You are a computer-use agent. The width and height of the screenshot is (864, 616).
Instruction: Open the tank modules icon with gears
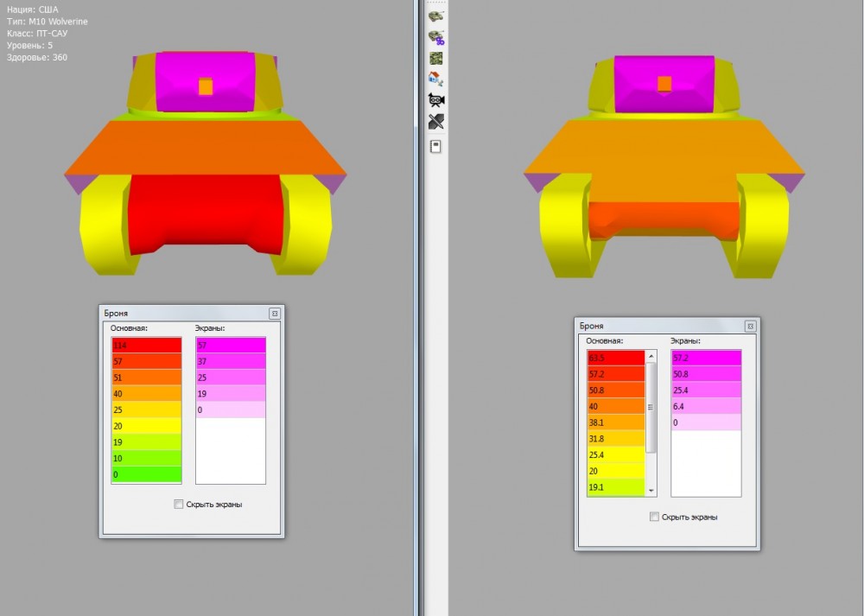(x=436, y=36)
